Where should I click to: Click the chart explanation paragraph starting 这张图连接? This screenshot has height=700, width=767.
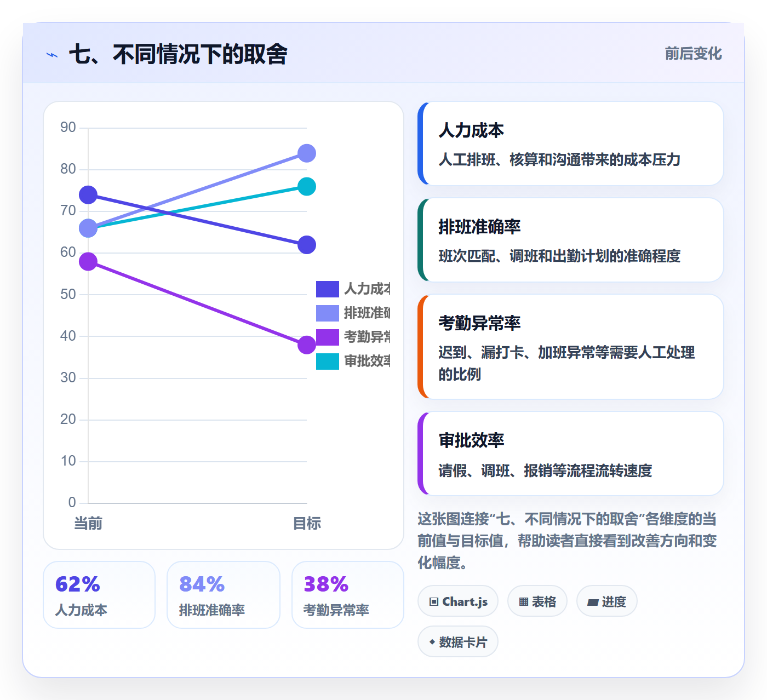(568, 541)
